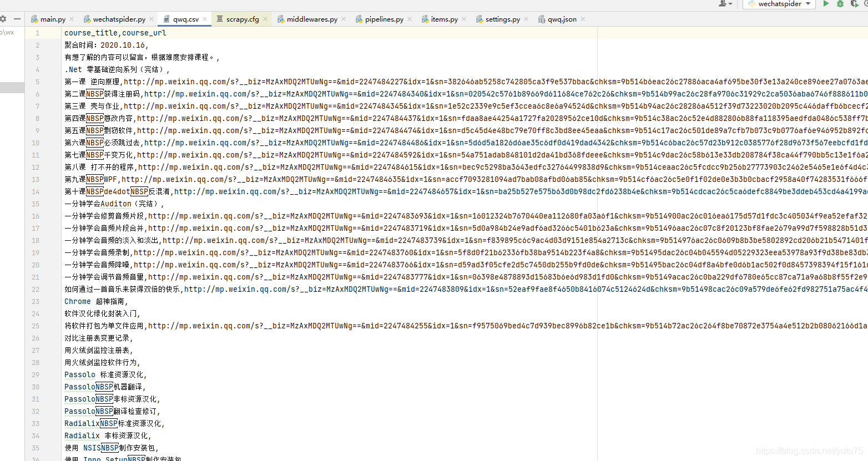Click the '使用 NSISNBSP制作安装包' line
868x461 pixels.
pos(112,448)
